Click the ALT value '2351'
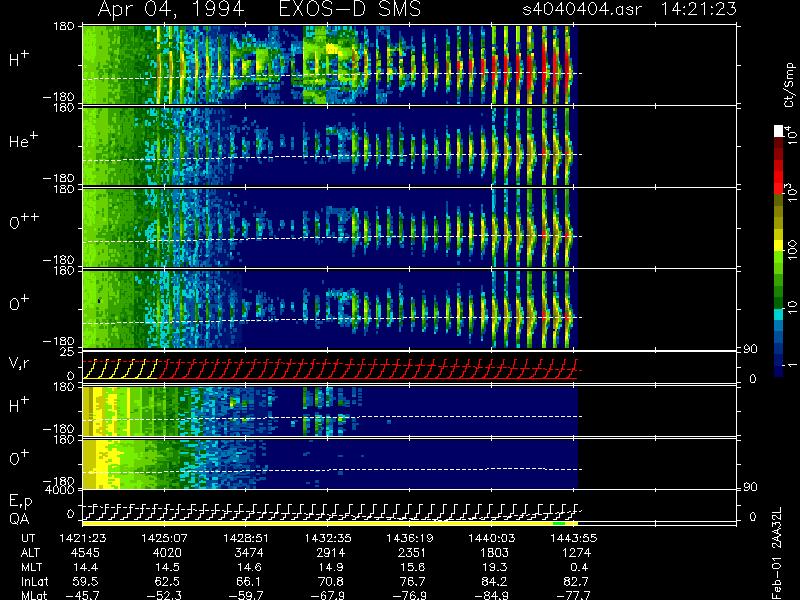 click(x=412, y=553)
